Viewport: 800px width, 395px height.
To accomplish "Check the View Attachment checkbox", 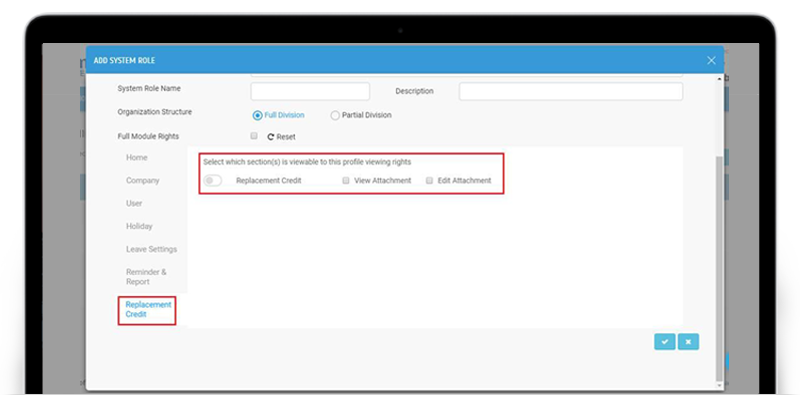I will point(346,180).
